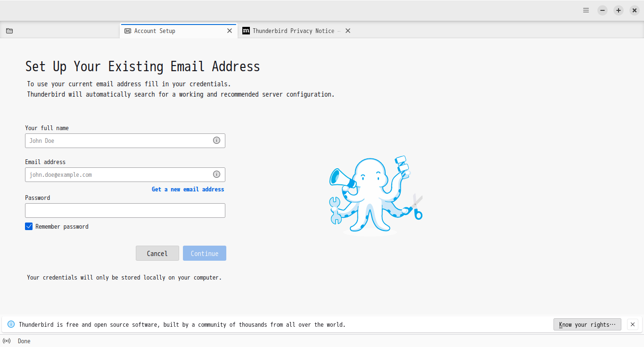644x347 pixels.
Task: Close the Account Setup tab
Action: click(x=230, y=31)
